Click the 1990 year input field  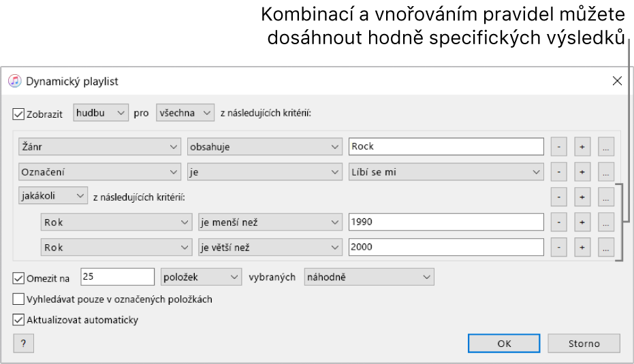447,222
